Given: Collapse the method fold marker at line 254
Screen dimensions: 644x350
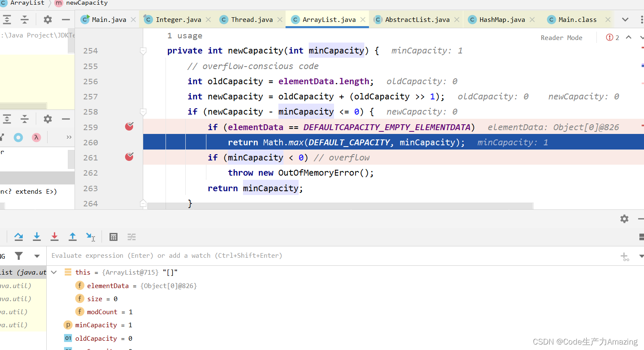Looking at the screenshot, I should pyautogui.click(x=143, y=51).
